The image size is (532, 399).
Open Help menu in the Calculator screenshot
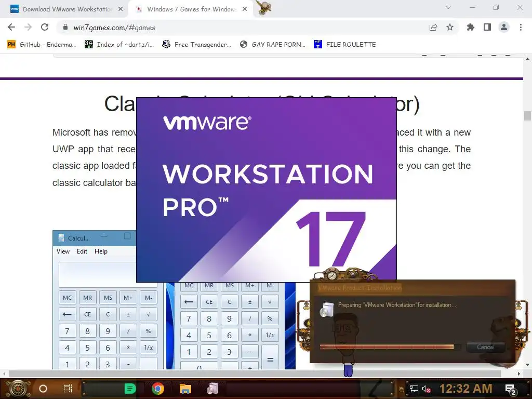click(101, 251)
